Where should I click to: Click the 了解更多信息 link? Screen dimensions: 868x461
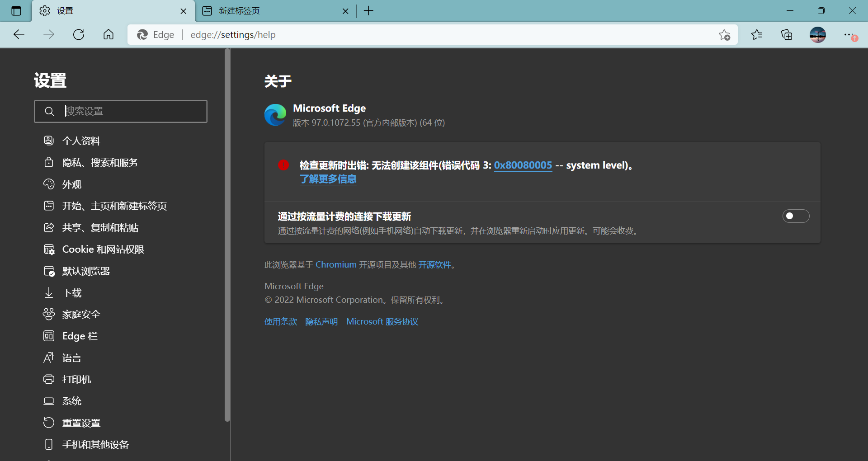click(328, 179)
